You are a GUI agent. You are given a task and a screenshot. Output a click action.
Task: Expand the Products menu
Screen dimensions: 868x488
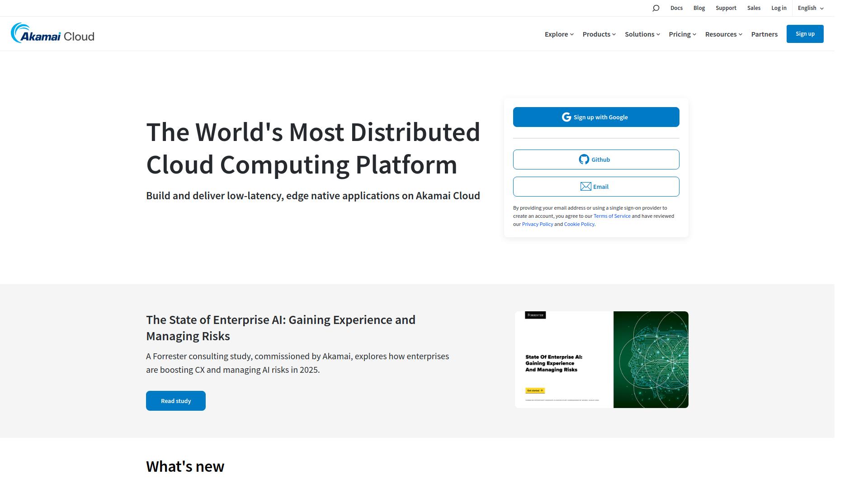point(599,34)
